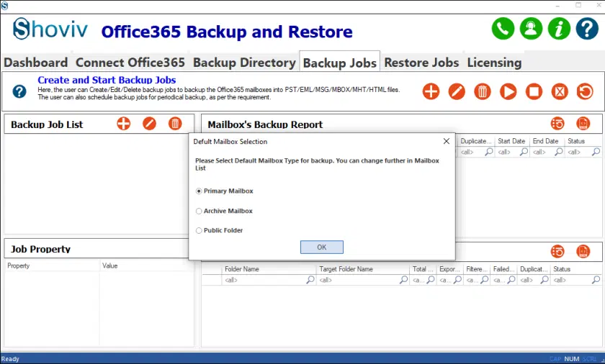Click search icon in upper Status filter

point(596,152)
